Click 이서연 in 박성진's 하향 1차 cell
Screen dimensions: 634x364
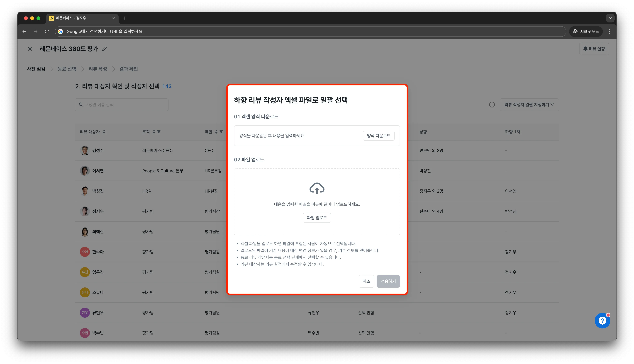[510, 191]
